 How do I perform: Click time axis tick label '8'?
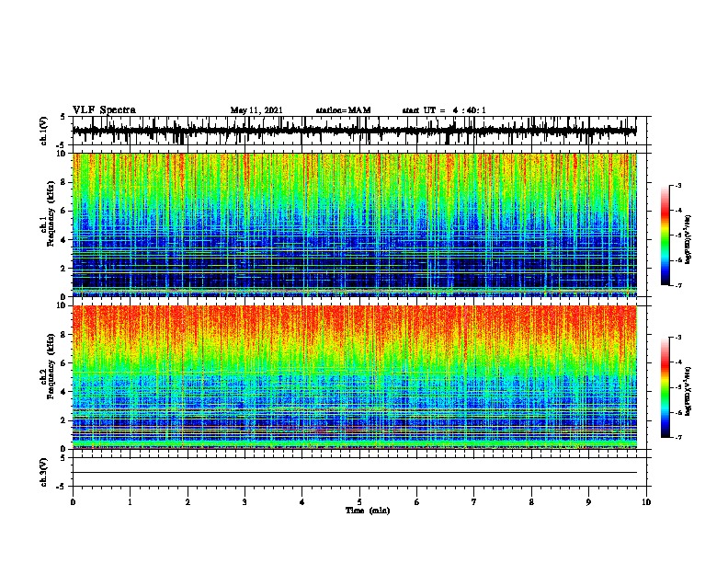click(531, 502)
